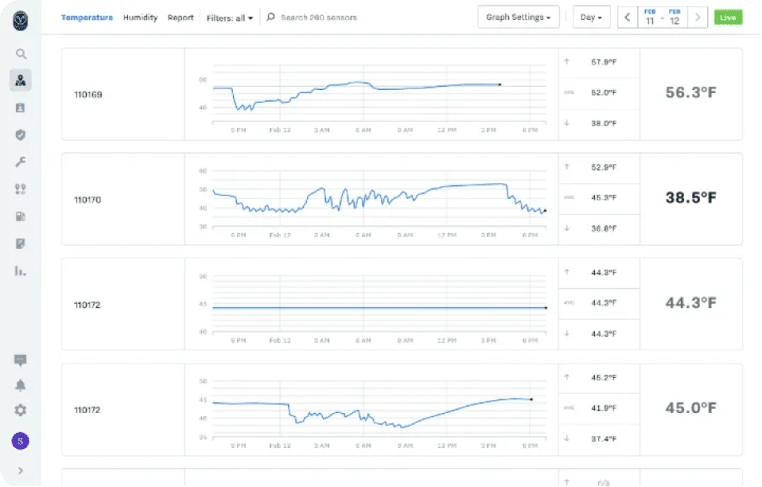Viewport: 762px width, 487px height.
Task: Click the green Live button
Action: tap(728, 17)
